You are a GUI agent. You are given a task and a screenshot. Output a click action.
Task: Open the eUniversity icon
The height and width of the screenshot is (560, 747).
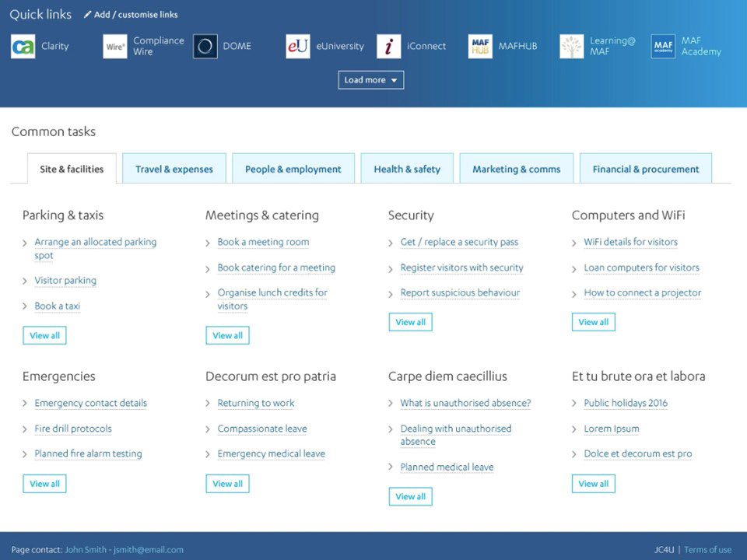[x=298, y=47]
